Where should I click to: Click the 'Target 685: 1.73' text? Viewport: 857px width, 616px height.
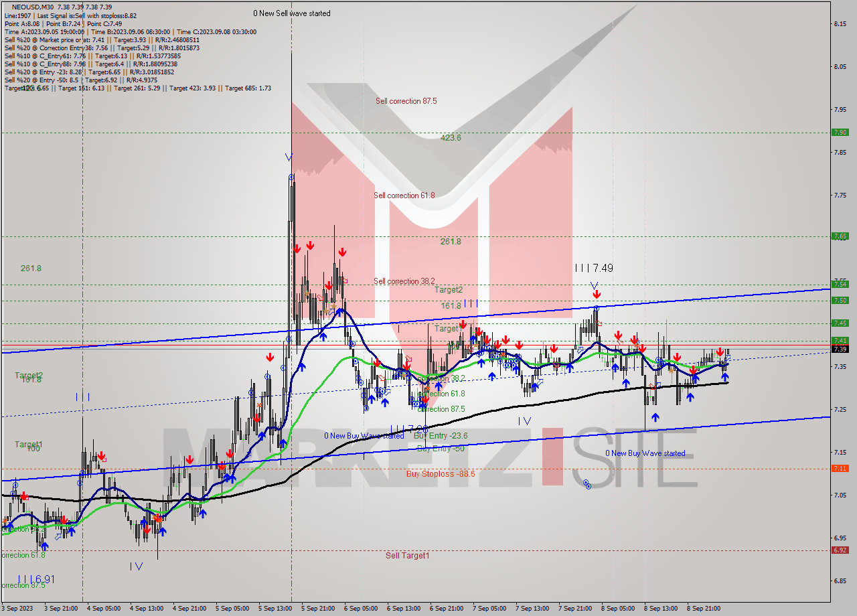point(248,88)
